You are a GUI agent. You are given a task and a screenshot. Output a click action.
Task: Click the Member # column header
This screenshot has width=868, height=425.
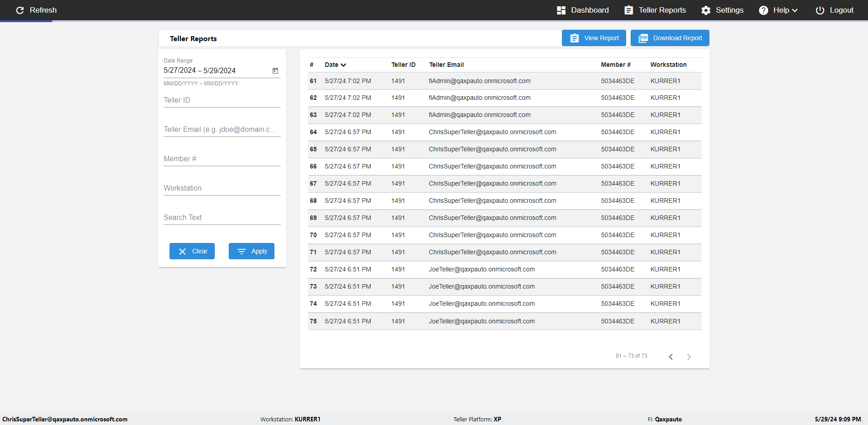pyautogui.click(x=615, y=65)
